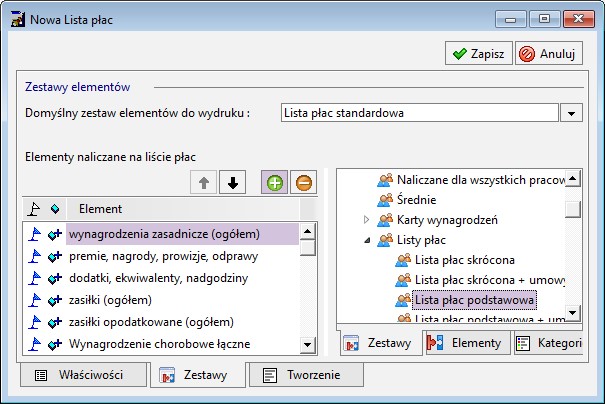Click the orange minus remove element icon

pos(303,182)
